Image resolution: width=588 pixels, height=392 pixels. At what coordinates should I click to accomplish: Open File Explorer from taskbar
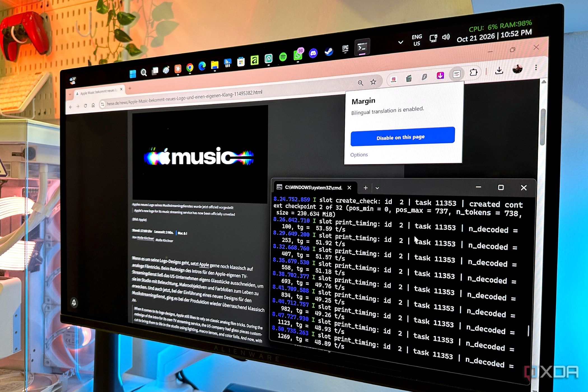pyautogui.click(x=214, y=65)
